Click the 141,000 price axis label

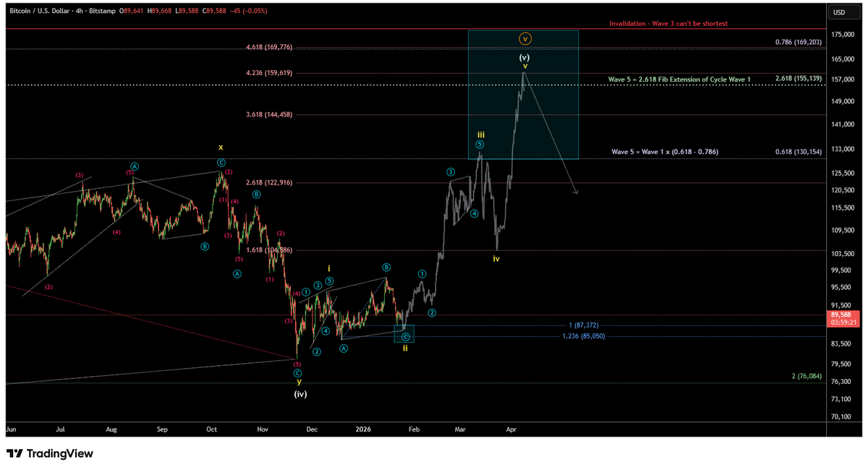coord(843,124)
